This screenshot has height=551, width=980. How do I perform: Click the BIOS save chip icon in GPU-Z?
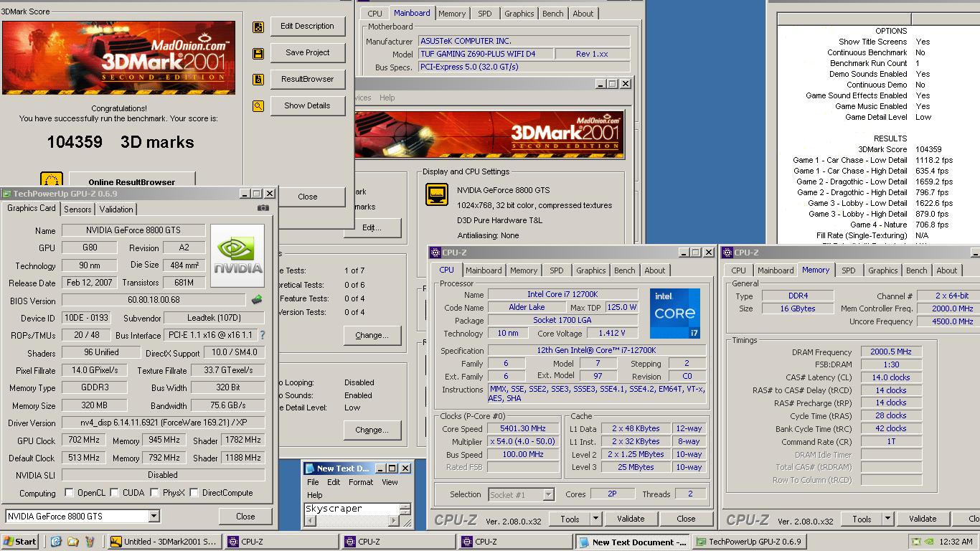[x=256, y=300]
